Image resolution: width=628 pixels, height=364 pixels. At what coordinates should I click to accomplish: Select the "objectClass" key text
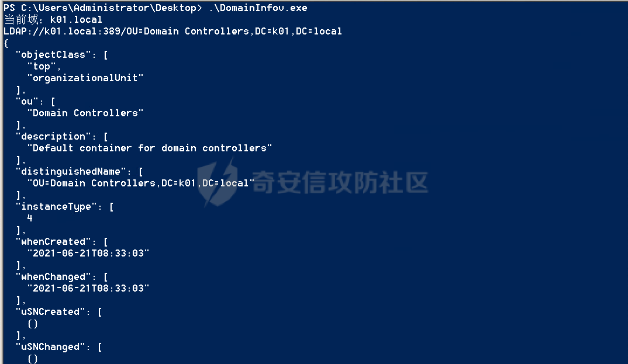click(53, 55)
